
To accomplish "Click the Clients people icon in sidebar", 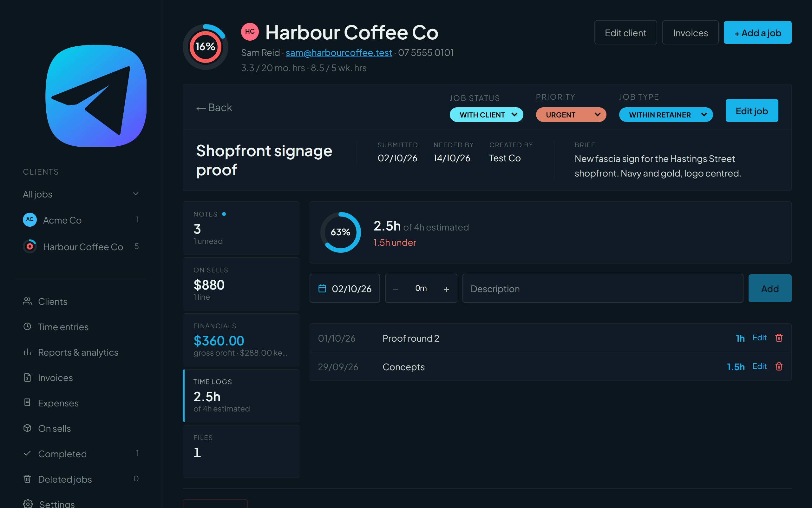I will tap(27, 301).
